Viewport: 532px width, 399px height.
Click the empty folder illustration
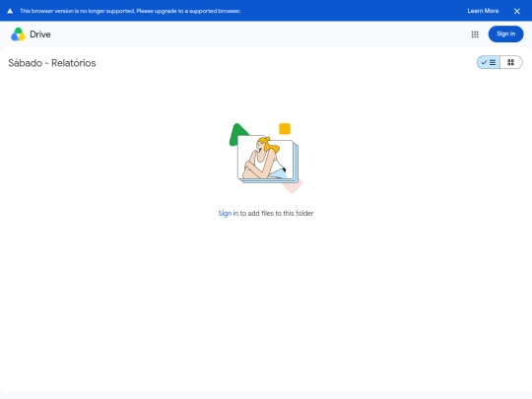[266, 158]
